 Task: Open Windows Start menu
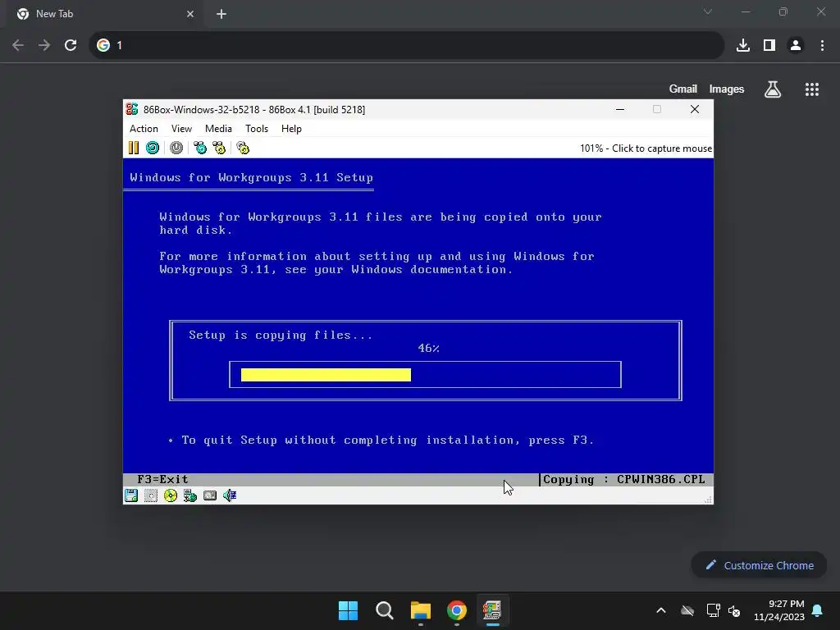coord(348,610)
